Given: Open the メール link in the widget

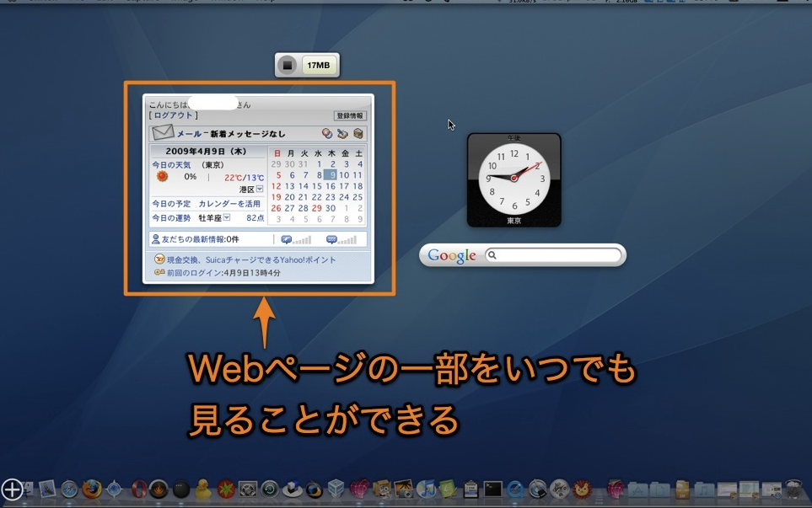Looking at the screenshot, I should 189,134.
